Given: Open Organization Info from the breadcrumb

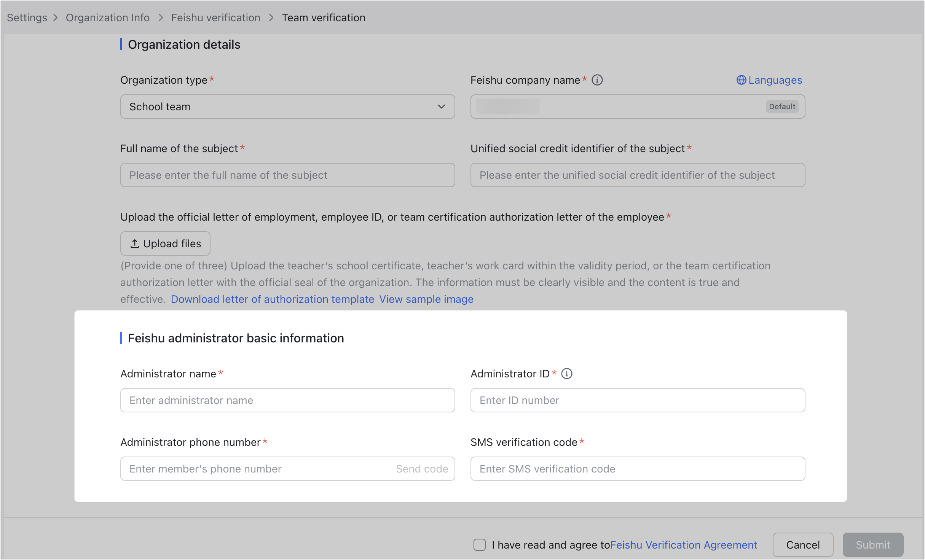Looking at the screenshot, I should (107, 17).
